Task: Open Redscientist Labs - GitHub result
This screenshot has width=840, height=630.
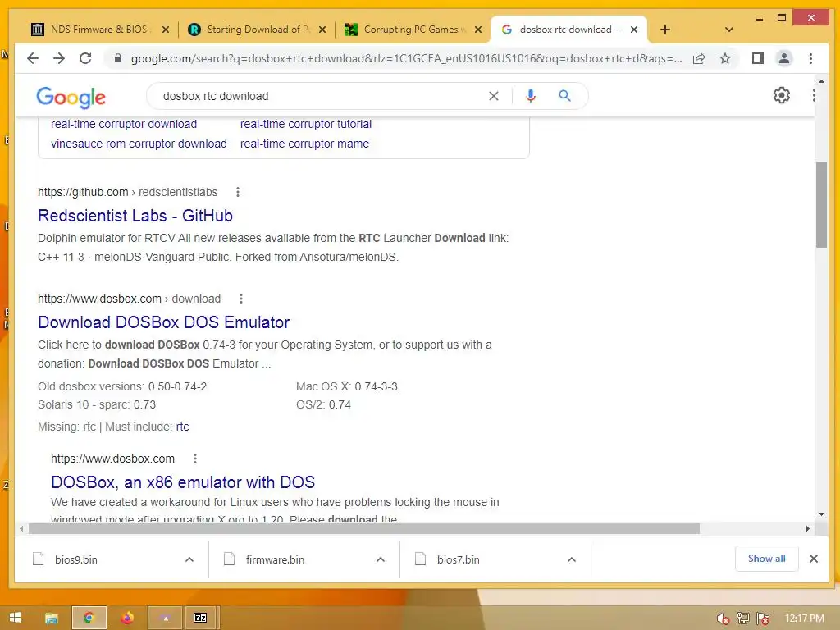Action: pos(135,216)
